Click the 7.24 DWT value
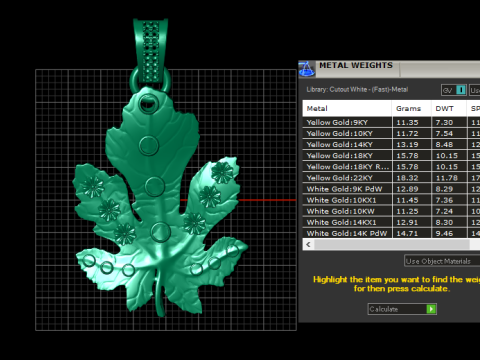Viewport: 480px width, 360px height. tap(444, 211)
